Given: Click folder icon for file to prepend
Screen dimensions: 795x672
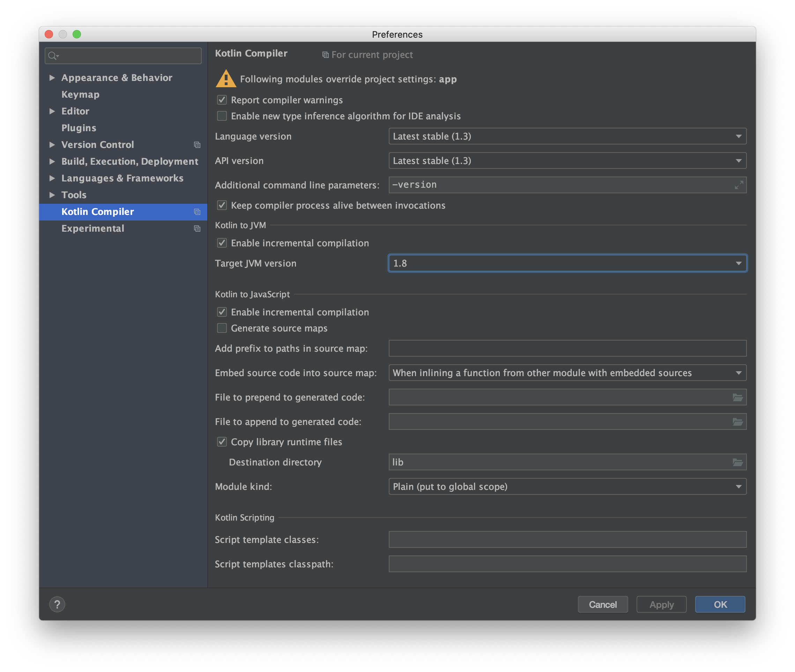Looking at the screenshot, I should (737, 397).
